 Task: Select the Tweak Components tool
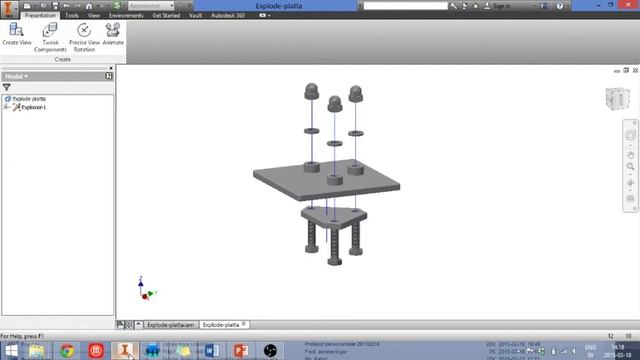click(50, 38)
